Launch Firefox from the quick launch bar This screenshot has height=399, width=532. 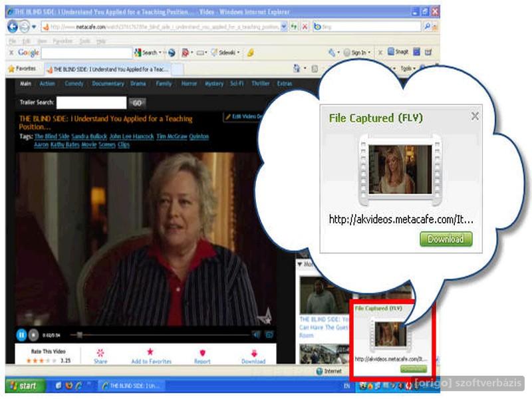tap(69, 386)
